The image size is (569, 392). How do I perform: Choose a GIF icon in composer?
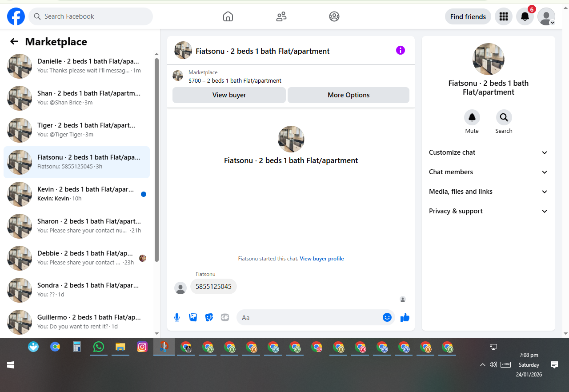[225, 317]
